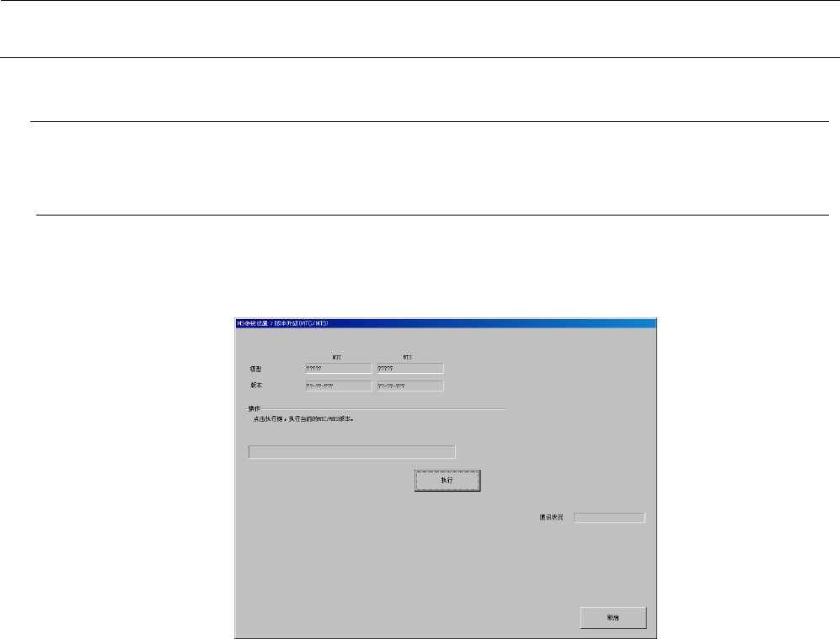The width and height of the screenshot is (840, 639).
Task: Click the upgrade progress bar
Action: pos(352,452)
